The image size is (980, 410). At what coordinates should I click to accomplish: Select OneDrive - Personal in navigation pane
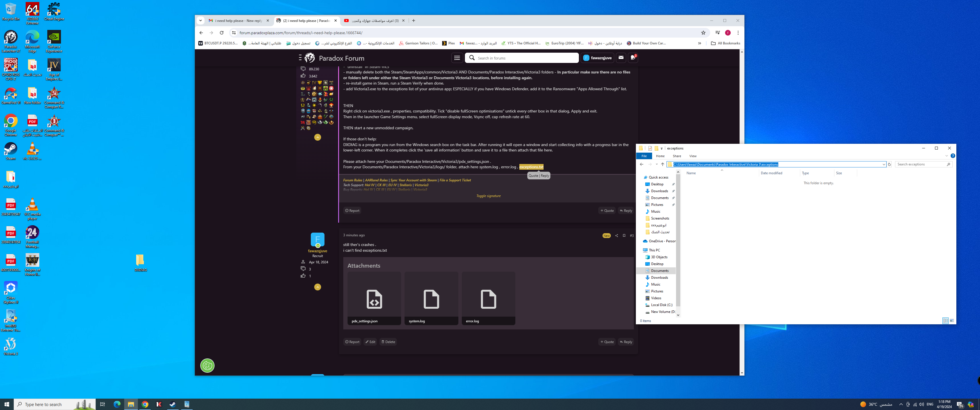tap(659, 241)
